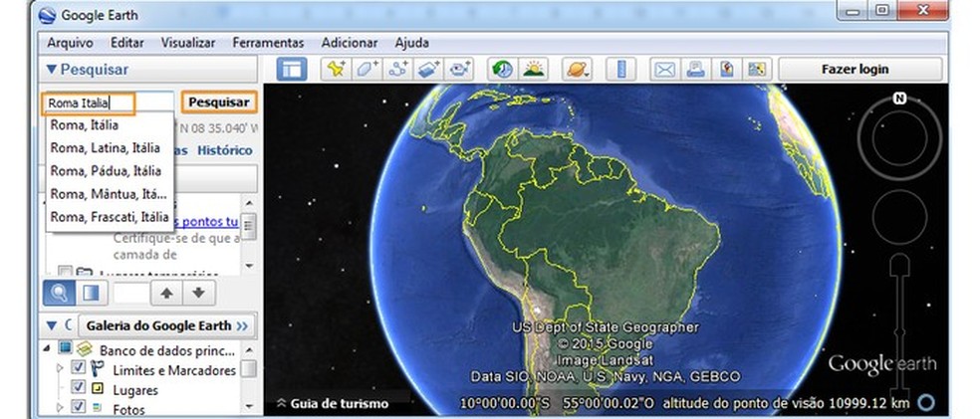This screenshot has height=419, width=980.
Task: Click the Fotos layer icon
Action: pos(98,408)
